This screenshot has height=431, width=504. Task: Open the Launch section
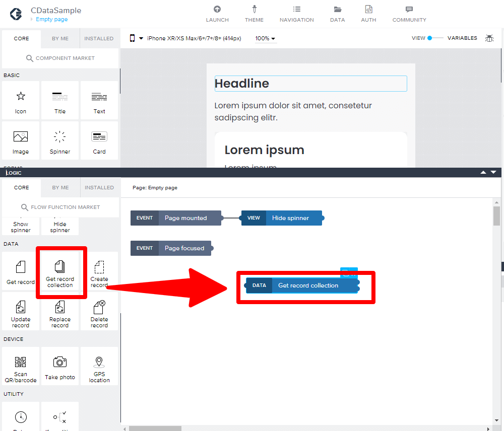point(217,14)
